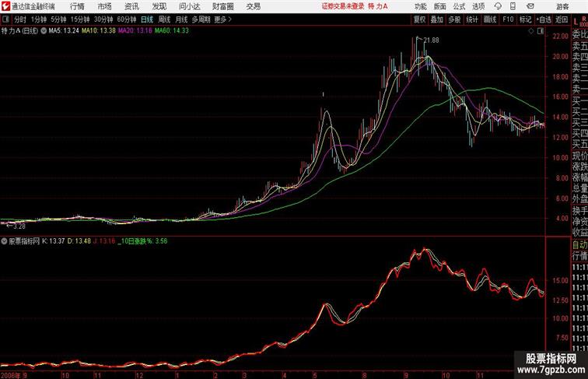Click 特力A(日线) chart title
The image size is (588, 379).
[x=20, y=31]
